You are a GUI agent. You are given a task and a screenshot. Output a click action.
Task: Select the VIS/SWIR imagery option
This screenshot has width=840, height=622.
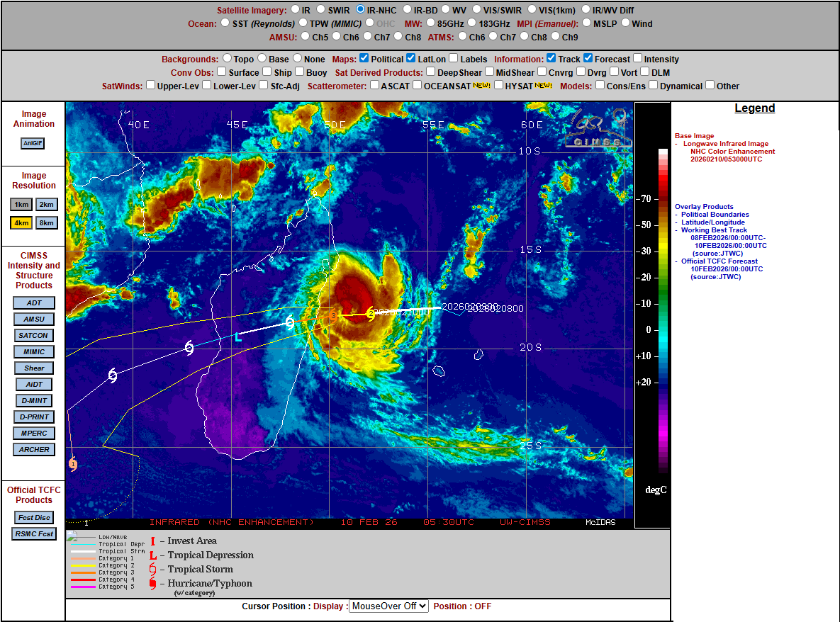477,9
